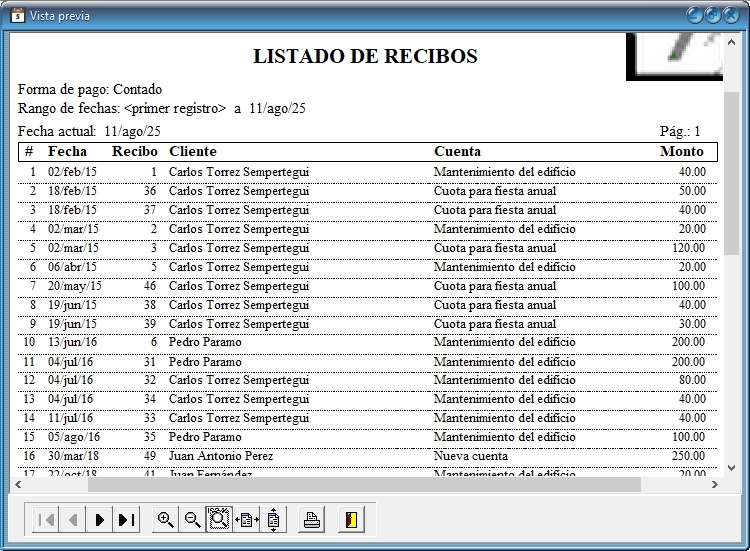Image resolution: width=750 pixels, height=551 pixels.
Task: Click date 11/jul/16 in row 14
Action: (x=70, y=418)
